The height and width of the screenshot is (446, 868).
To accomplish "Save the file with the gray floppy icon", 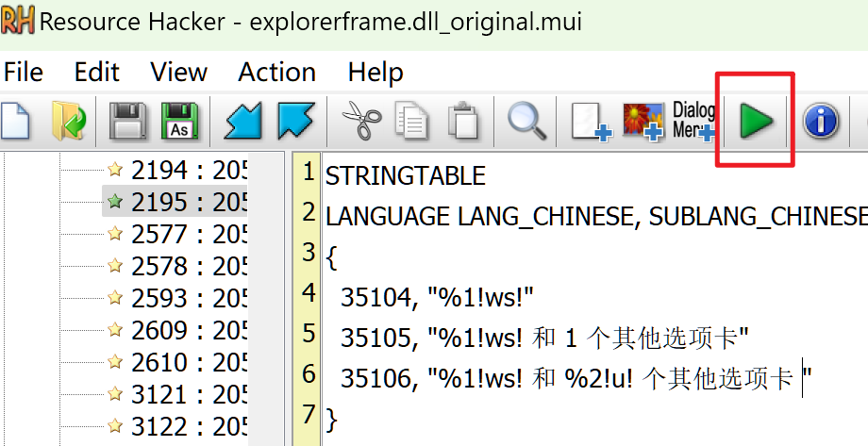I will tap(128, 120).
